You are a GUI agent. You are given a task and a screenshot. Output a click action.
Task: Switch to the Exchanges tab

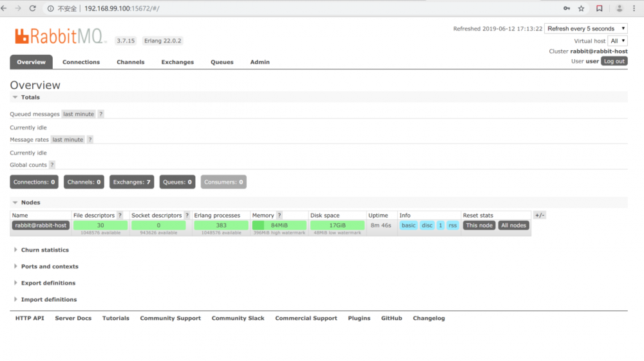(178, 62)
